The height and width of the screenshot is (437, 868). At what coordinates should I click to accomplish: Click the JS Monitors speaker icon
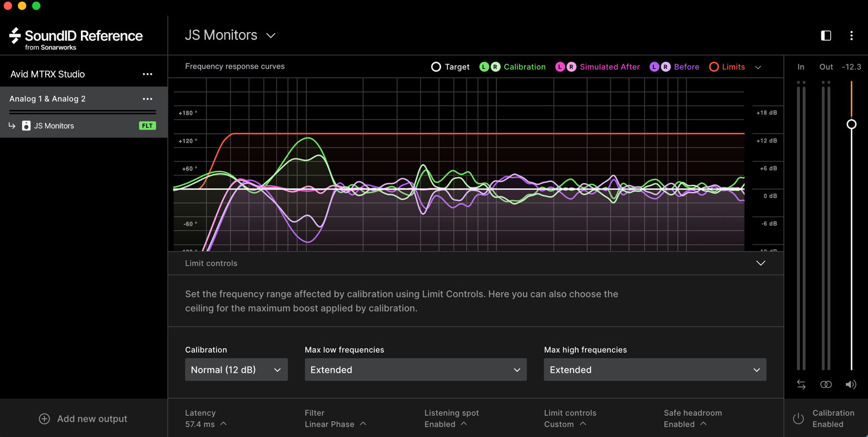click(26, 126)
